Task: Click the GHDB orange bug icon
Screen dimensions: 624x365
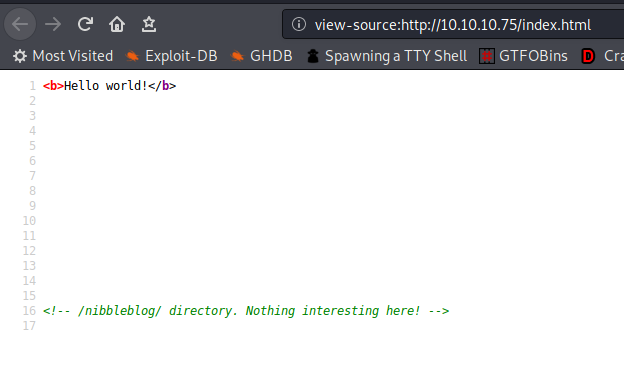Action: [237, 56]
